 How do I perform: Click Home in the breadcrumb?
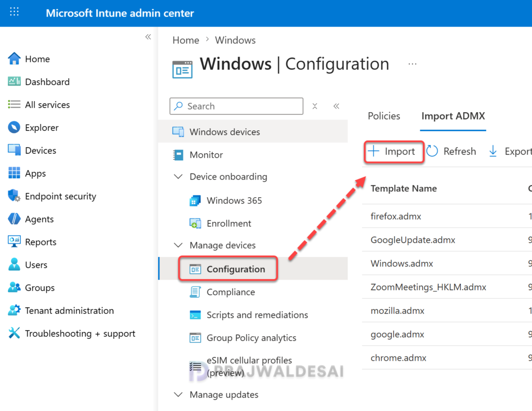pyautogui.click(x=185, y=40)
